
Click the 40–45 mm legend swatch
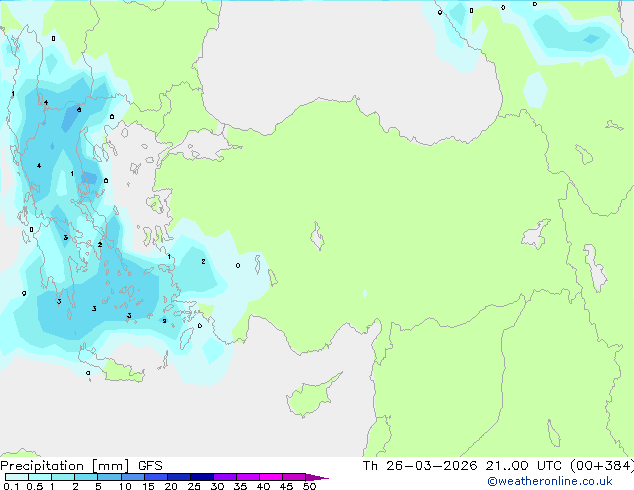tap(271, 477)
